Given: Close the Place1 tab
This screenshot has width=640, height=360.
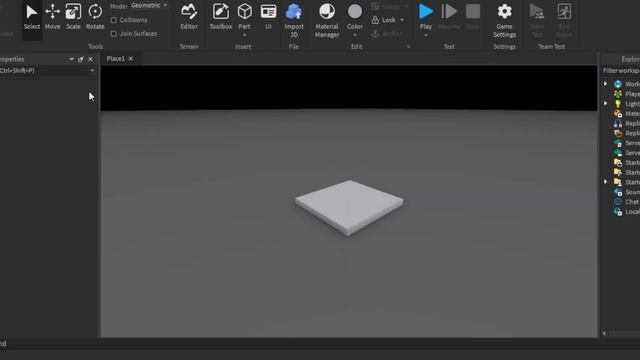Looking at the screenshot, I should 131,59.
